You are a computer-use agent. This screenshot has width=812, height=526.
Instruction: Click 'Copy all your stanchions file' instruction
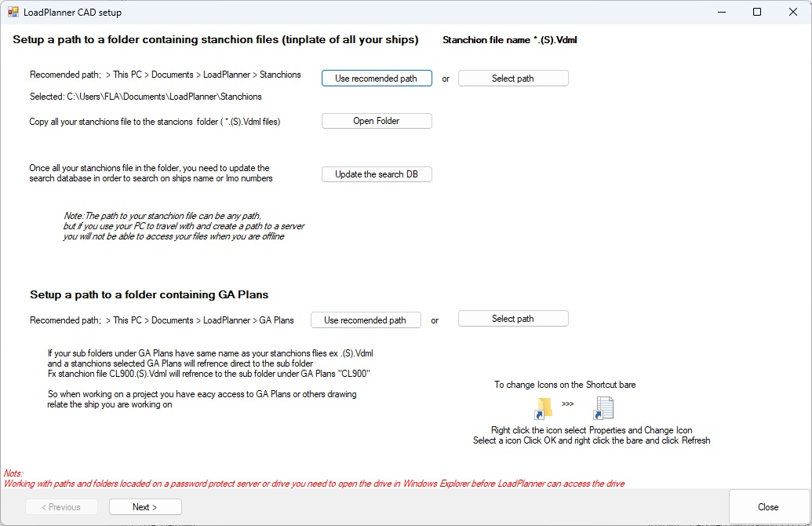click(x=155, y=122)
